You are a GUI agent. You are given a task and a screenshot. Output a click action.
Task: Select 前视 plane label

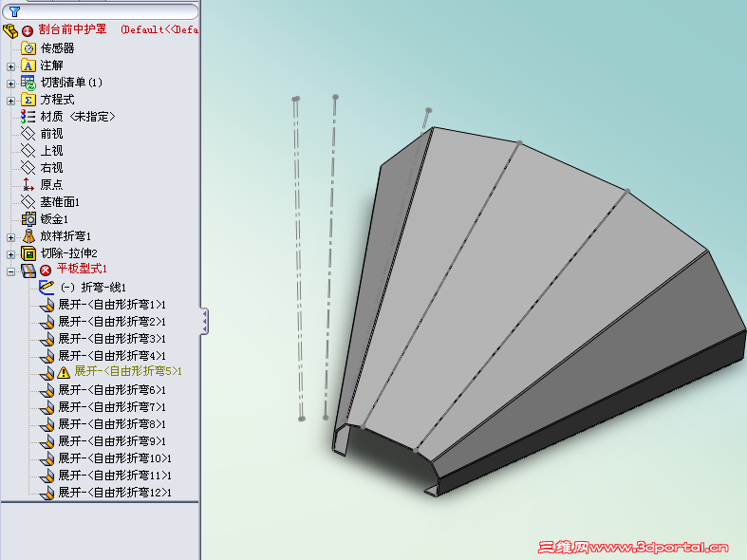pyautogui.click(x=51, y=134)
